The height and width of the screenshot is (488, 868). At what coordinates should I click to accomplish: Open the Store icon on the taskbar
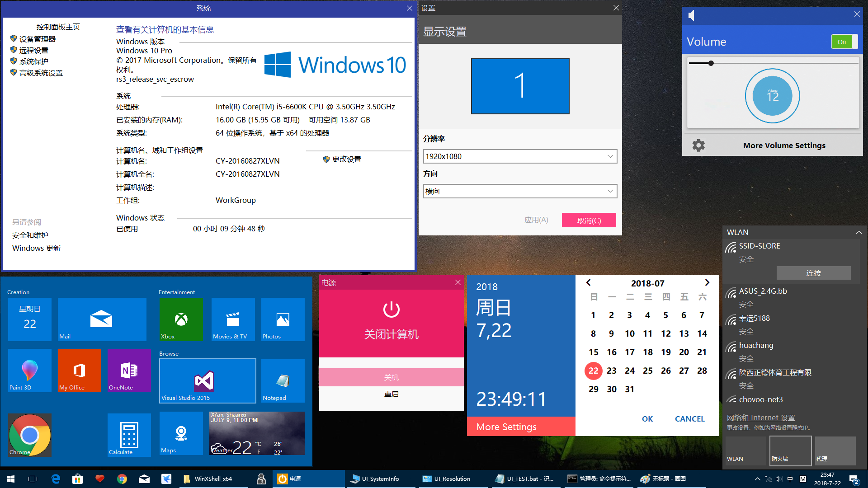tap(78, 479)
